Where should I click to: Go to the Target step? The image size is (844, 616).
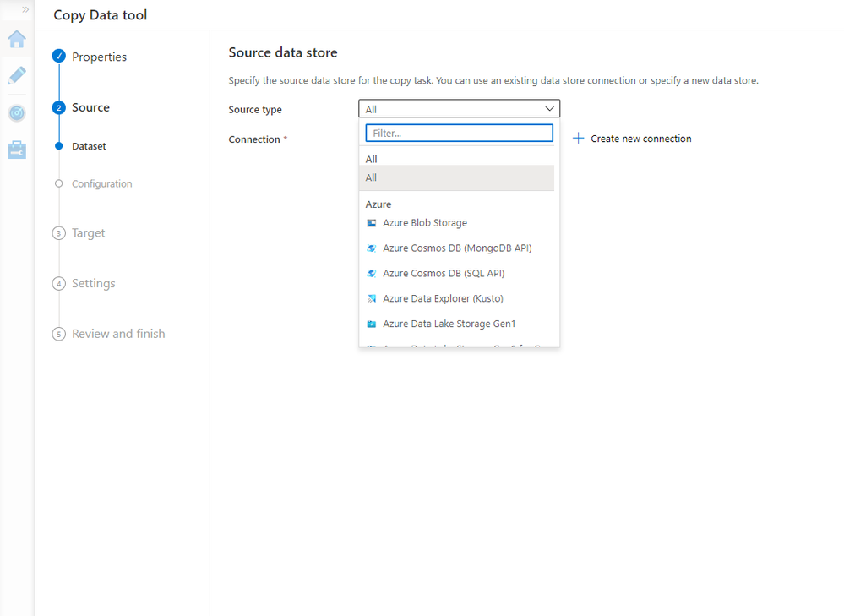click(88, 233)
